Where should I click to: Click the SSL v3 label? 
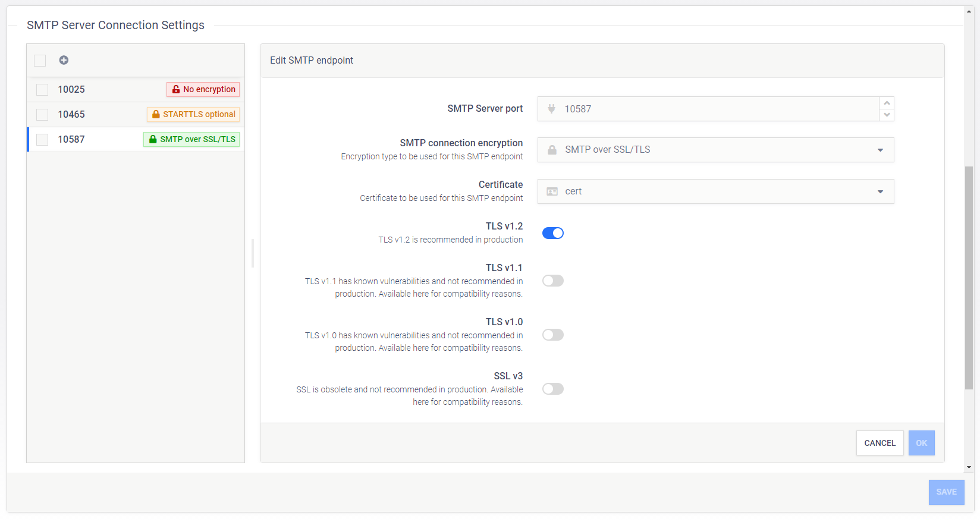[508, 376]
